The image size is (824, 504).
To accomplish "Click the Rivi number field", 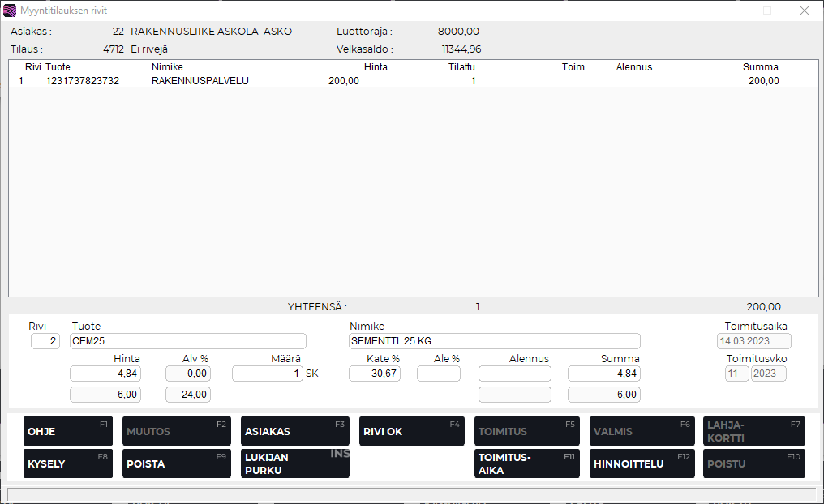I will pyautogui.click(x=45, y=341).
